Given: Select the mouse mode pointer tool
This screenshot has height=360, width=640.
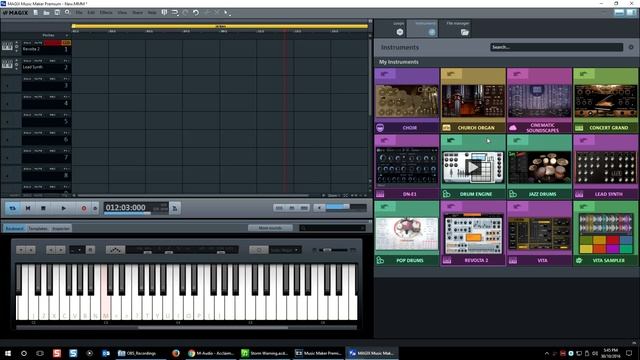Looking at the screenshot, I should [226, 13].
